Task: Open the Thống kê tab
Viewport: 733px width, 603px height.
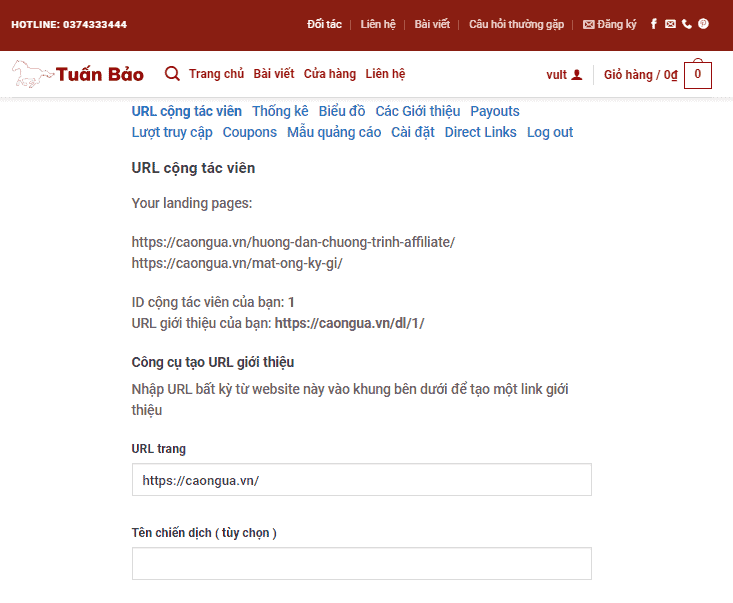Action: tap(280, 111)
